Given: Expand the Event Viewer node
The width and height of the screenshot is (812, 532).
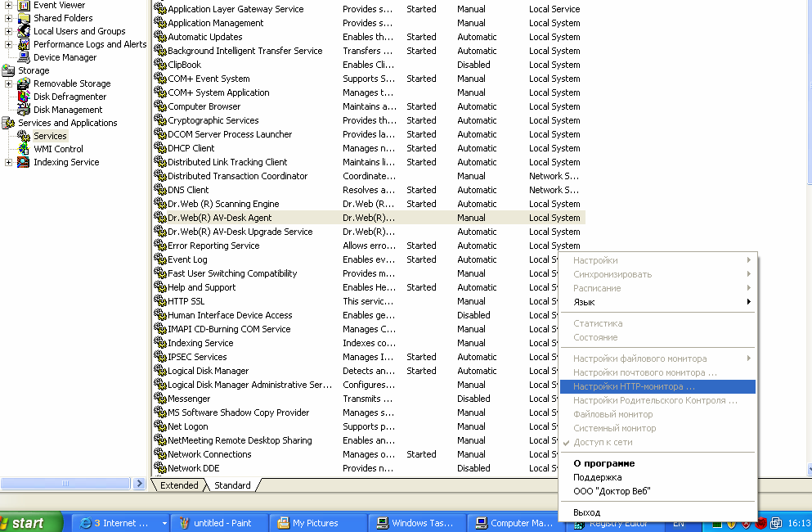Looking at the screenshot, I should pyautogui.click(x=8, y=5).
